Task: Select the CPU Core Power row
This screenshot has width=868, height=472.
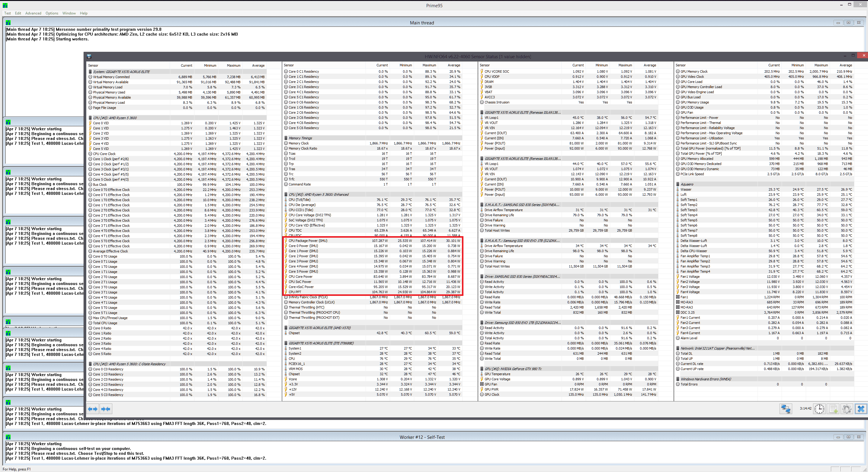Action: click(x=372, y=277)
